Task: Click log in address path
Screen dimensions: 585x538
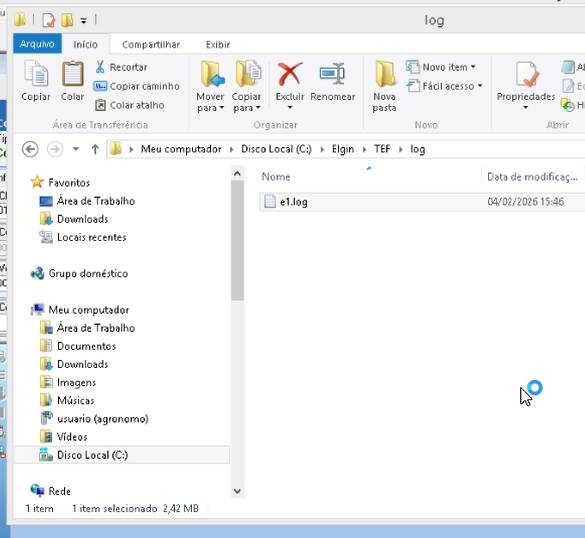Action: 418,149
